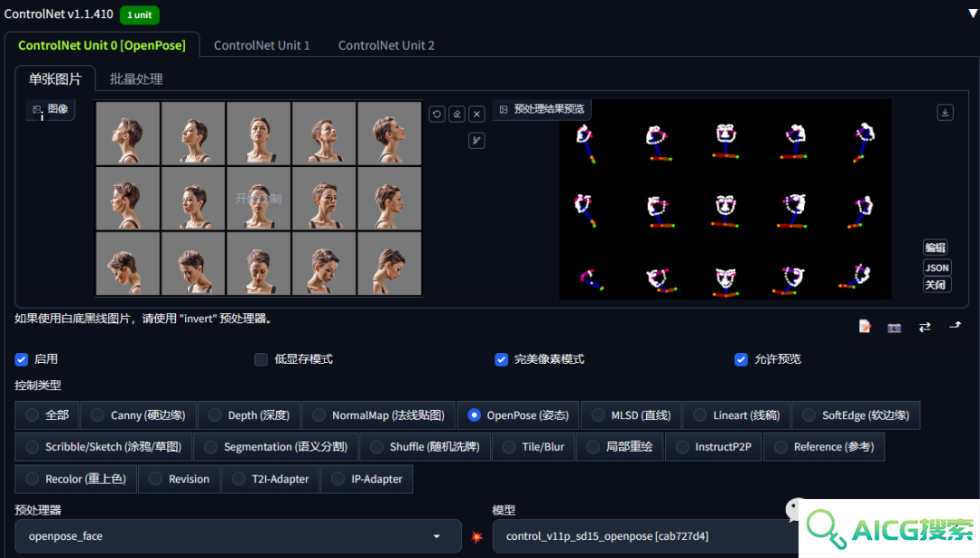Click the eraser icon above the image

click(456, 113)
